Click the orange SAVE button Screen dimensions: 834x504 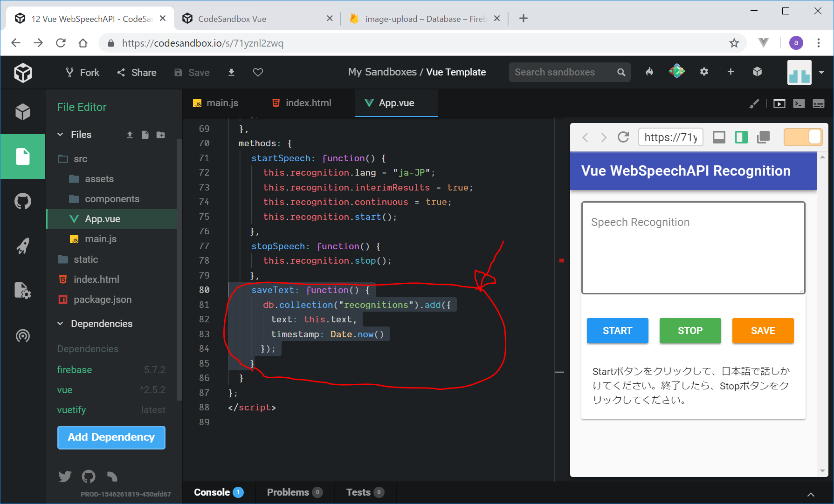[x=763, y=331]
